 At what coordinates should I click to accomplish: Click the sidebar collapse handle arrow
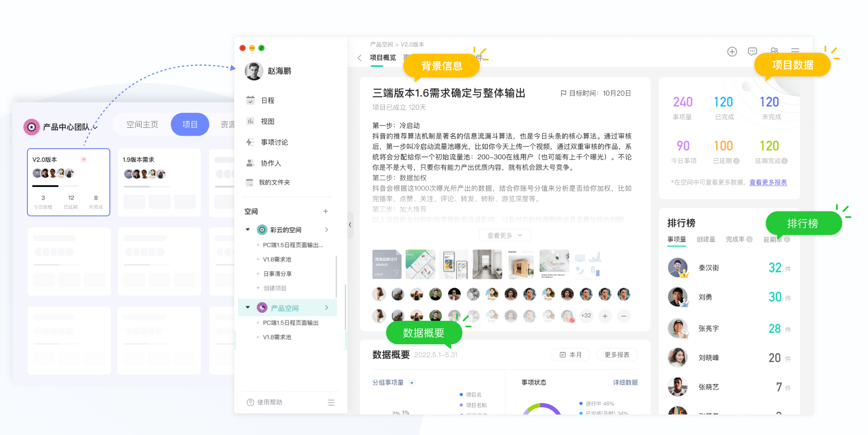(x=350, y=225)
